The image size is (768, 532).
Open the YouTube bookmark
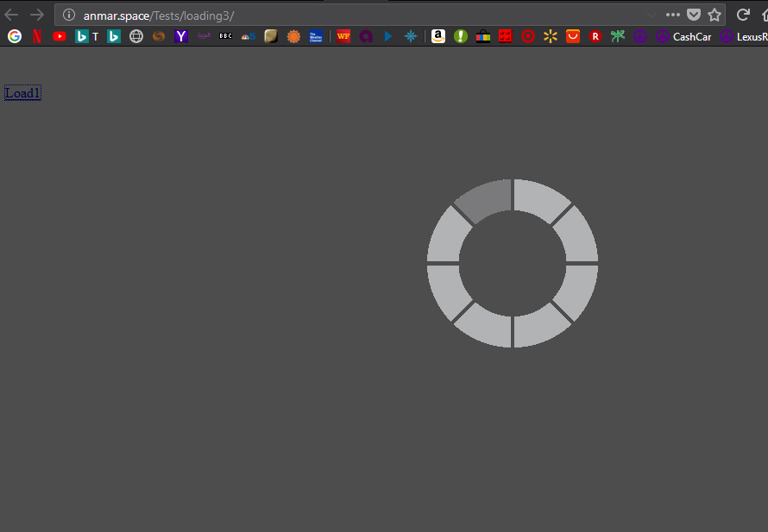(60, 36)
